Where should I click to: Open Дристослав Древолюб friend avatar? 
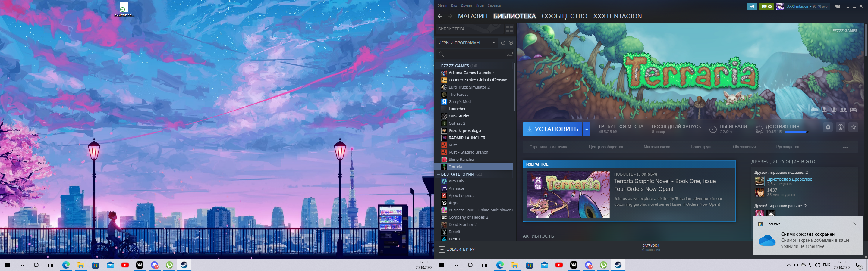click(x=759, y=182)
